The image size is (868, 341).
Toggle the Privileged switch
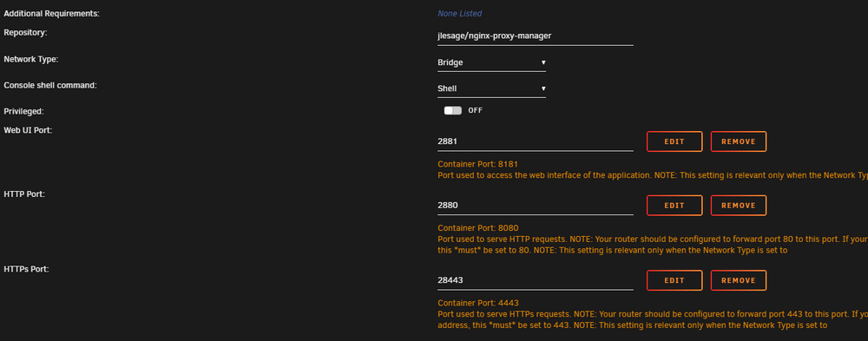(x=452, y=111)
